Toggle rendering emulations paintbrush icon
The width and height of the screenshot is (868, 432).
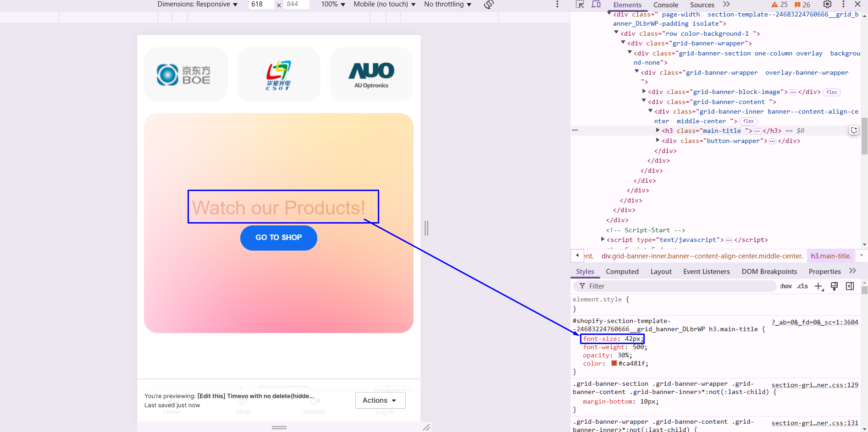tap(834, 286)
